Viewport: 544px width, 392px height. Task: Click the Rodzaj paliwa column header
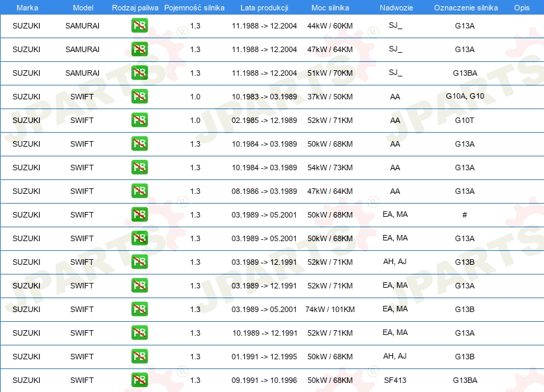(x=135, y=8)
